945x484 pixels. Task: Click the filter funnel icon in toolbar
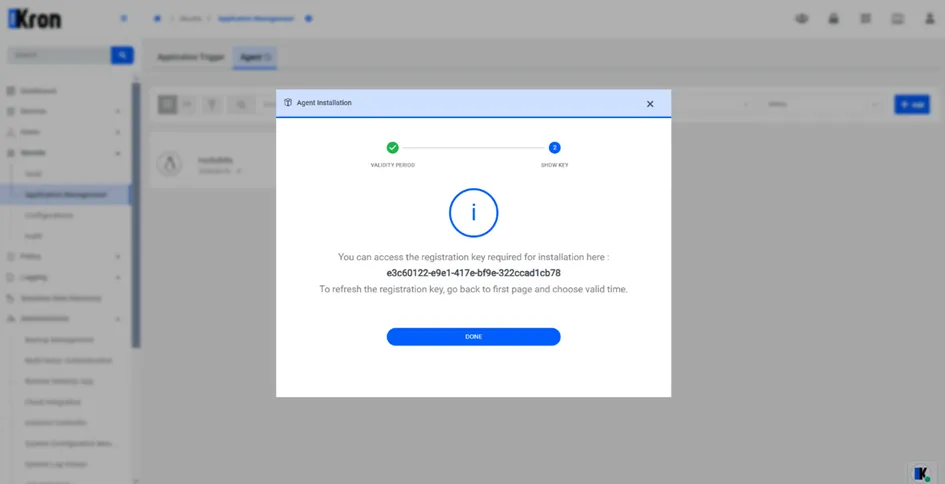click(x=212, y=104)
